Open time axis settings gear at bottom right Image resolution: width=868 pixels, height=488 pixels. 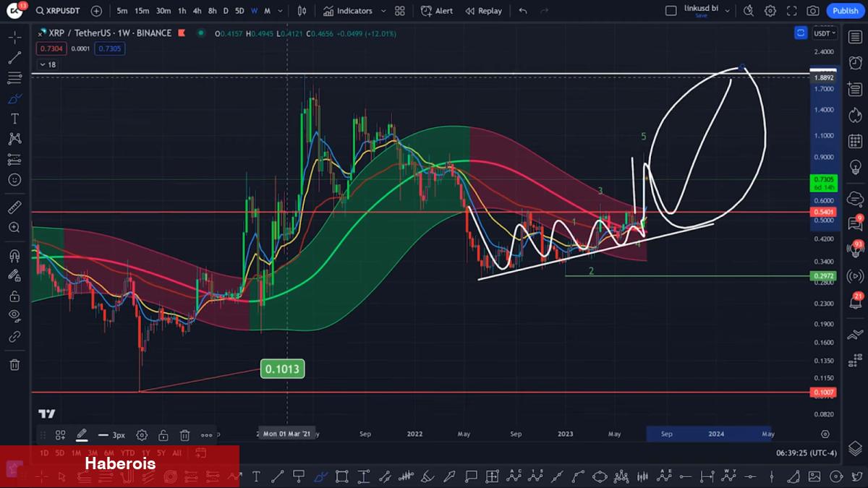coord(825,435)
